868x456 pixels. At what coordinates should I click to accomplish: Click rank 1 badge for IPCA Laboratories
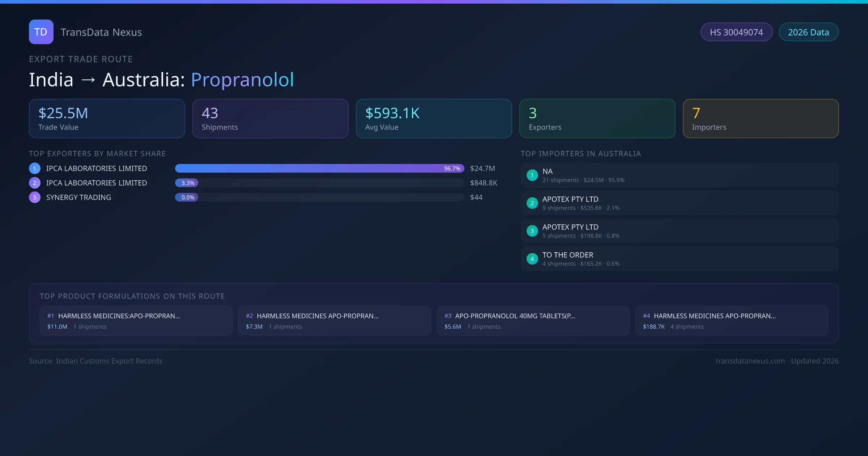click(x=35, y=168)
